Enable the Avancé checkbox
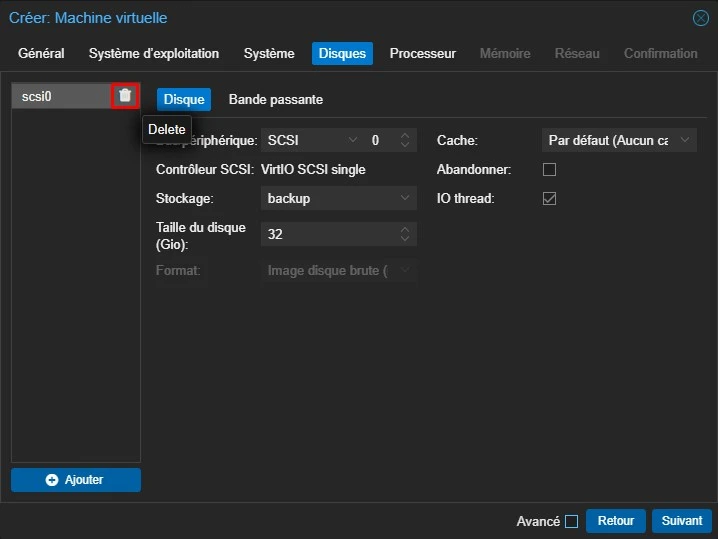The width and height of the screenshot is (718, 539). click(571, 521)
